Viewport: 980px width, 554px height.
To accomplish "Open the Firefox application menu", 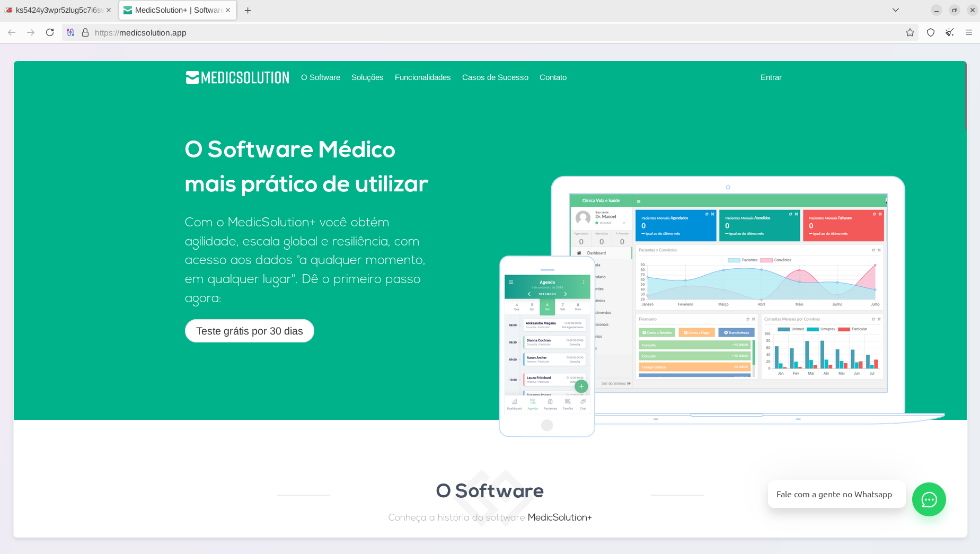I will (968, 32).
